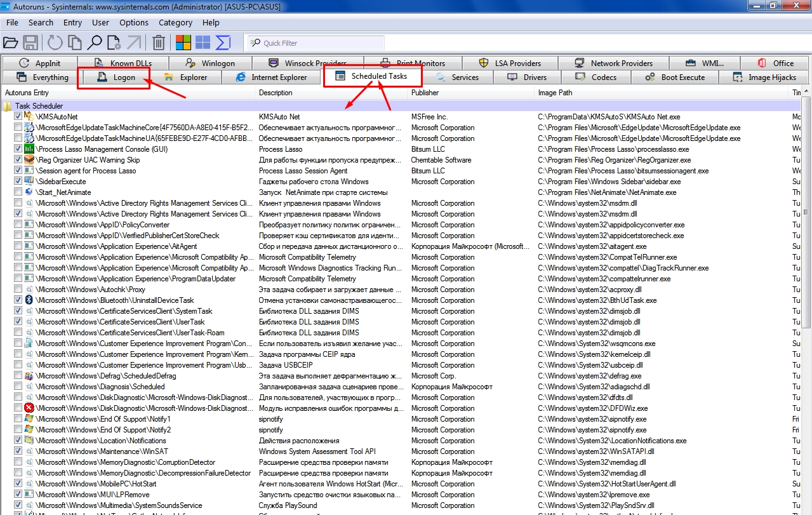Image resolution: width=812 pixels, height=515 pixels.
Task: Click the file properties gear-page icon
Action: click(x=114, y=43)
